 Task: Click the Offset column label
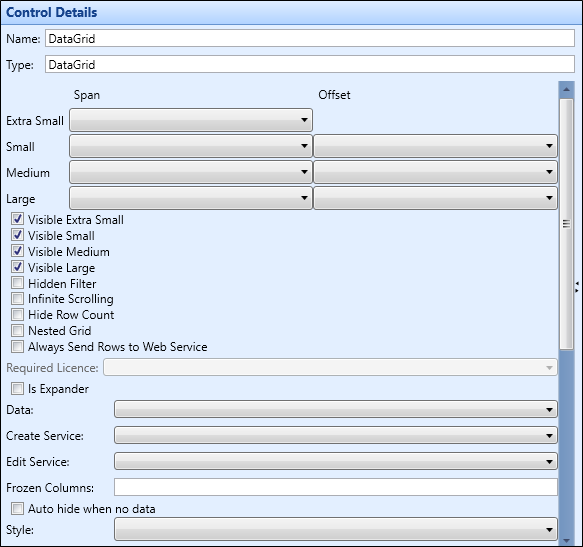[x=334, y=95]
